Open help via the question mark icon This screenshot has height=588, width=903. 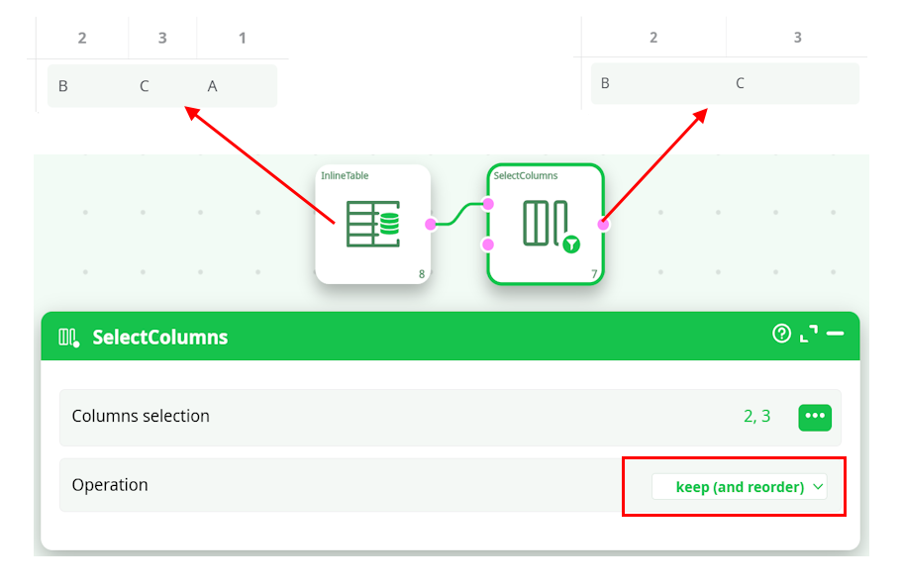[x=781, y=336]
